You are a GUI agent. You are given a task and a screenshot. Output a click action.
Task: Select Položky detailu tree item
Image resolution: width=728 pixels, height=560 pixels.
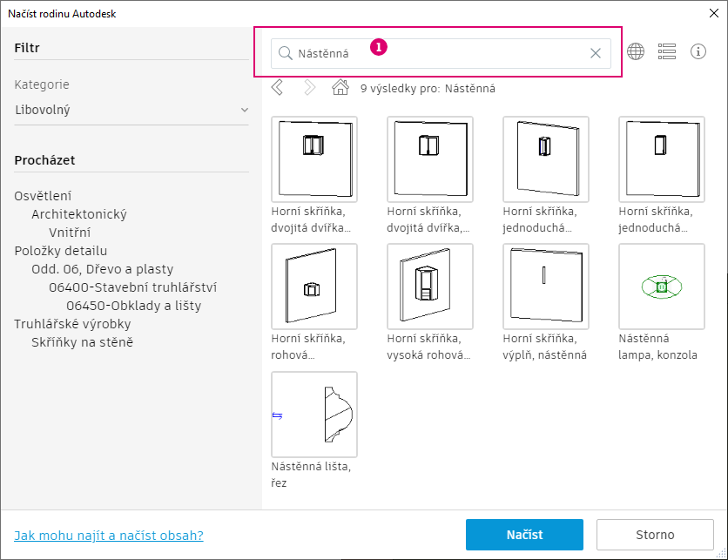(61, 251)
